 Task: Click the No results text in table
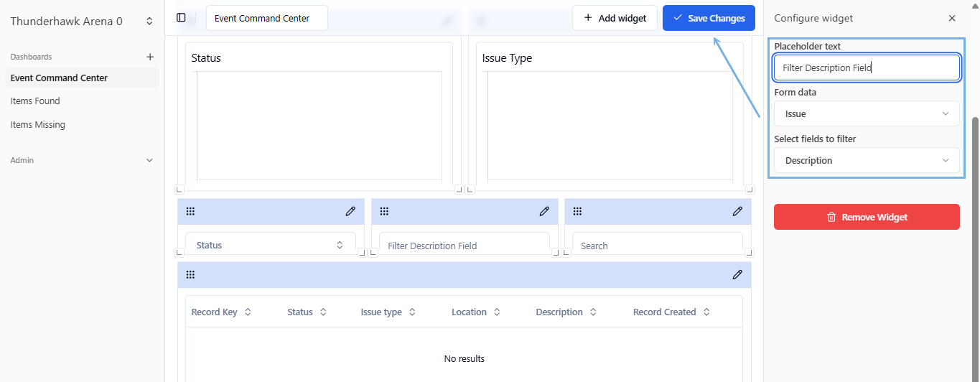465,358
